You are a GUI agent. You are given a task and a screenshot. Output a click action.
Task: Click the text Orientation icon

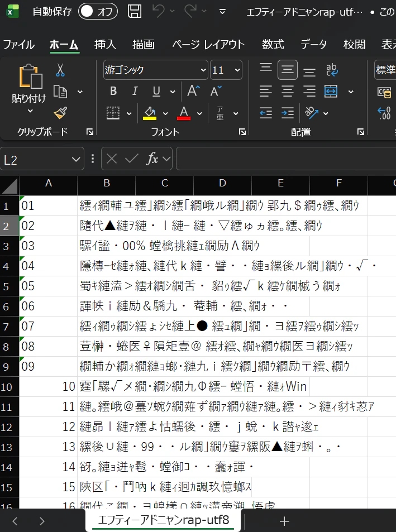(312, 113)
